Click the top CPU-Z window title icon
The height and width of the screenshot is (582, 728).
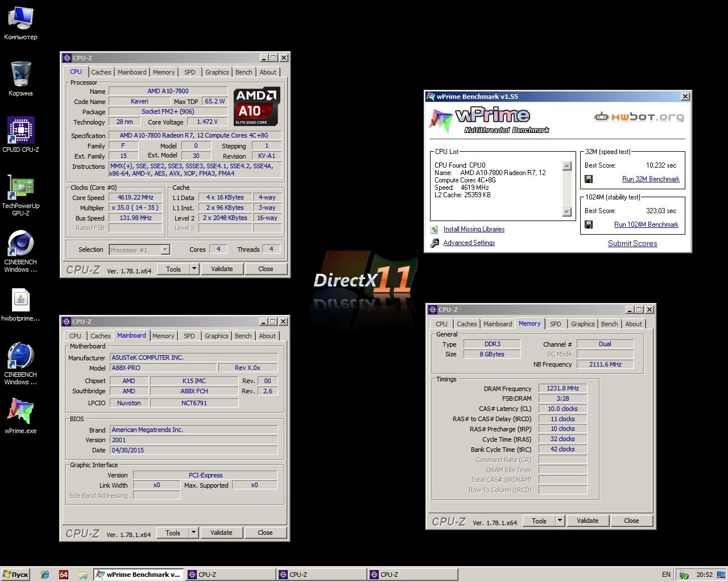pos(67,58)
